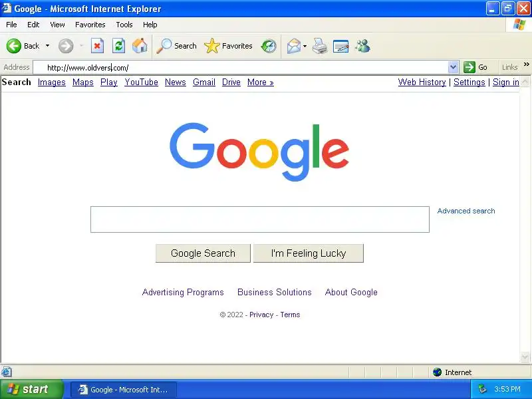Stop page loading with red X icon

click(97, 46)
